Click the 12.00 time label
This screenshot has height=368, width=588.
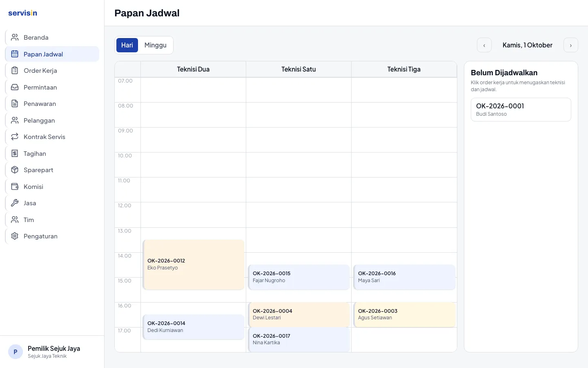pos(125,206)
